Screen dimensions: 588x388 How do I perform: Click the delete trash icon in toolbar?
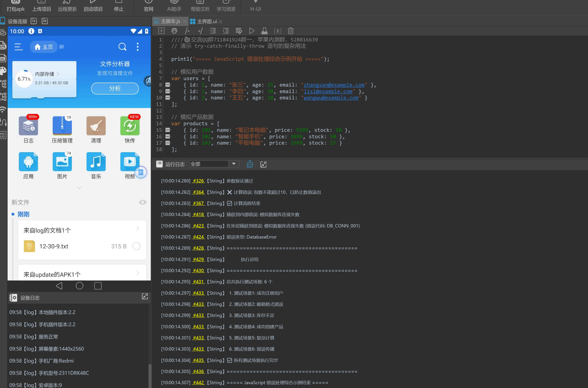290,31
